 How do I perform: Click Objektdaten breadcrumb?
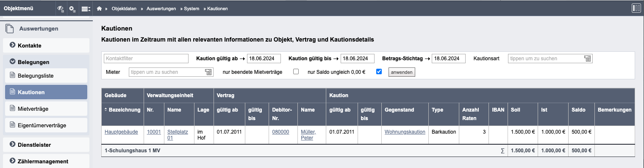[124, 8]
